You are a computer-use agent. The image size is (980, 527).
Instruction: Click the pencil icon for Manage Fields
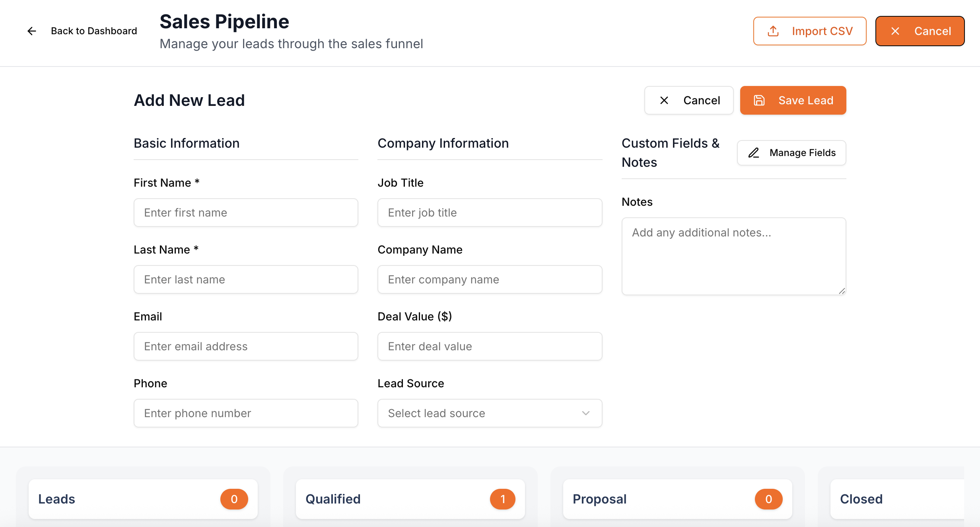point(754,153)
